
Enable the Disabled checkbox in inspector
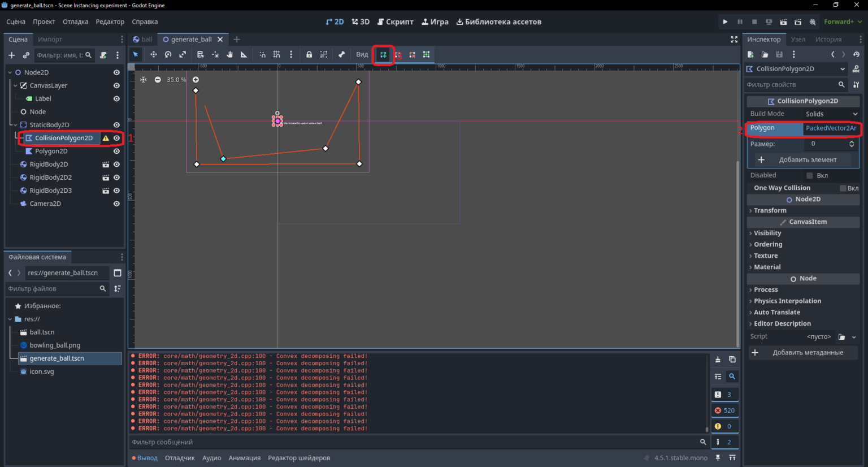[809, 176]
